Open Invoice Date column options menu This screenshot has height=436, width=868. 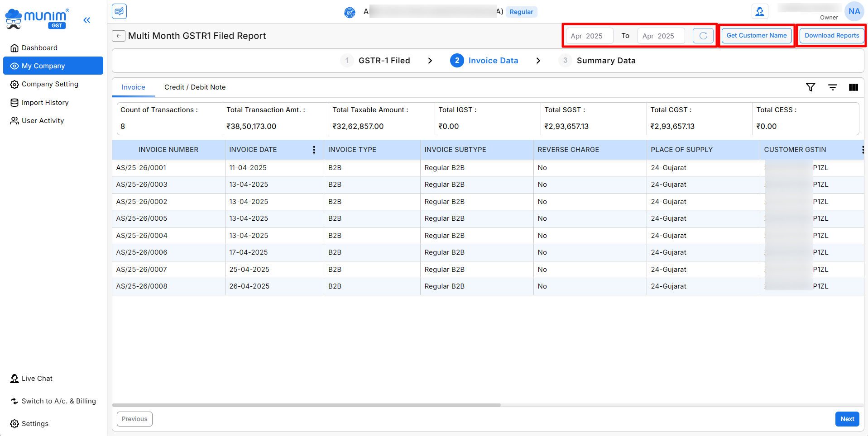click(x=314, y=150)
